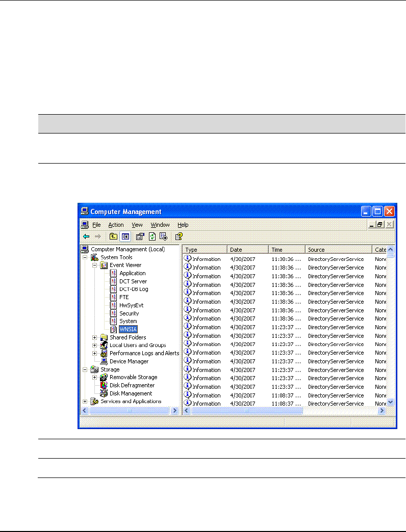Screen dimensions: 406x532
Task: Click the Shared Folders icon
Action: coord(104,337)
